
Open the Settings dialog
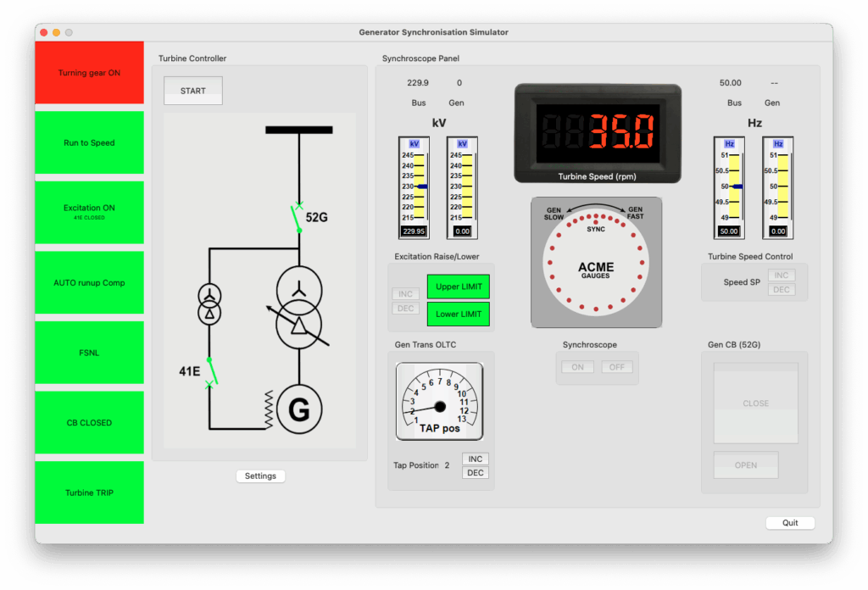coord(260,476)
